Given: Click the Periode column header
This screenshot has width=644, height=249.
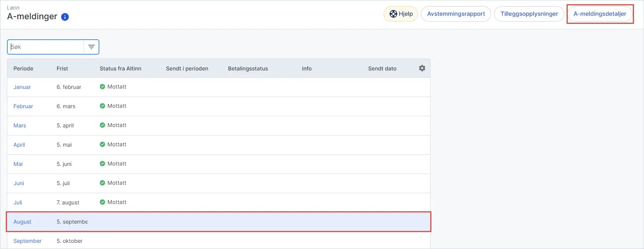Looking at the screenshot, I should click(23, 69).
